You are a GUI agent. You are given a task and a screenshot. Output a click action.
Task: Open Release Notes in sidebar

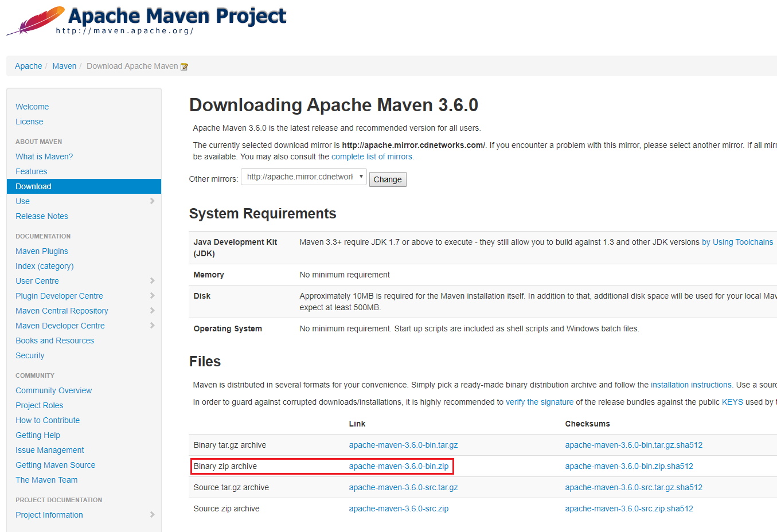click(x=42, y=216)
